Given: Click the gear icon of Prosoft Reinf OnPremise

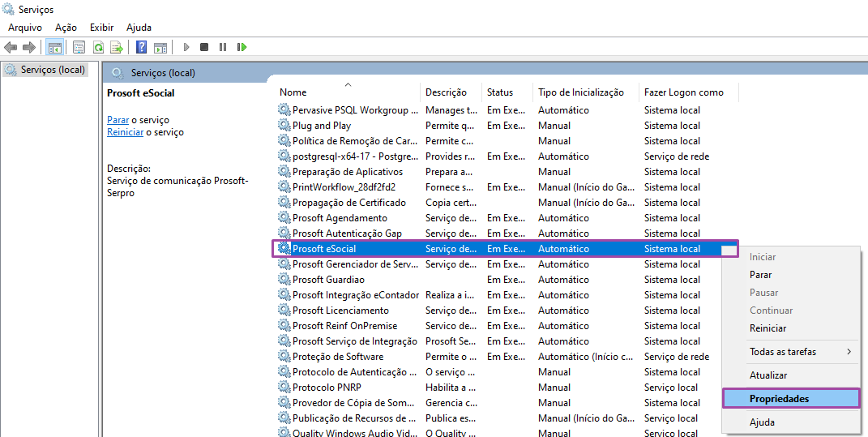Looking at the screenshot, I should click(284, 326).
